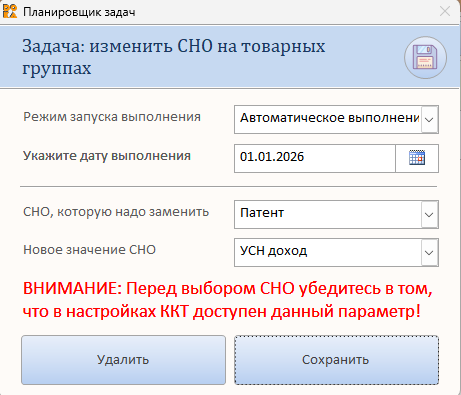Click the Новое значение СНО label
The height and width of the screenshot is (395, 461).
[89, 250]
